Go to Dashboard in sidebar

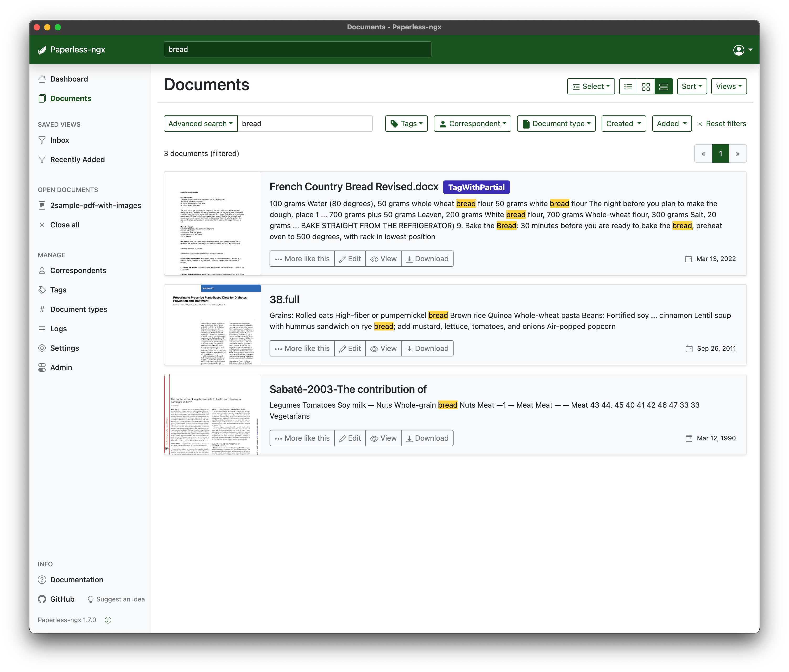point(69,79)
